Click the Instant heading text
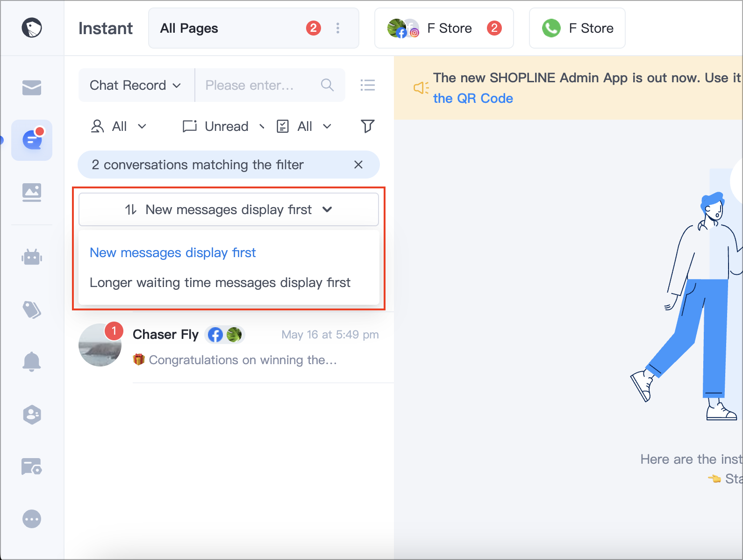Screen dimensions: 743x560 [106, 28]
